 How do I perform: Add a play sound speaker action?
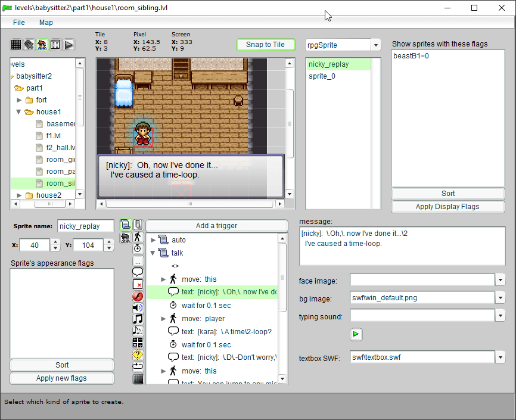(x=138, y=307)
